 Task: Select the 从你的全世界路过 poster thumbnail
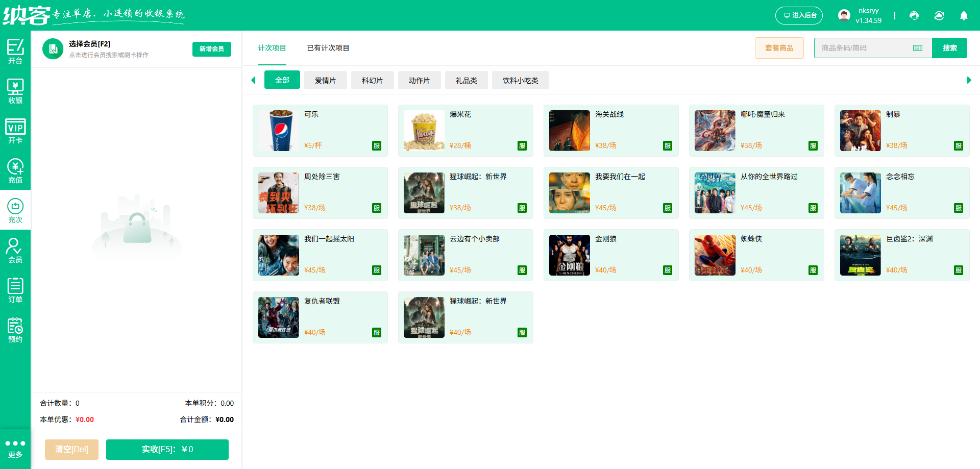point(715,193)
